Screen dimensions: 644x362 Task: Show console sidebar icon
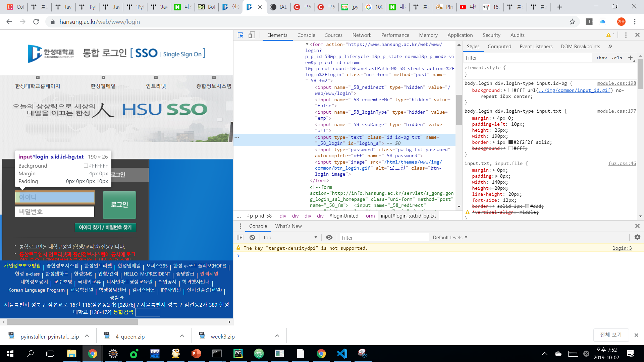[240, 238]
